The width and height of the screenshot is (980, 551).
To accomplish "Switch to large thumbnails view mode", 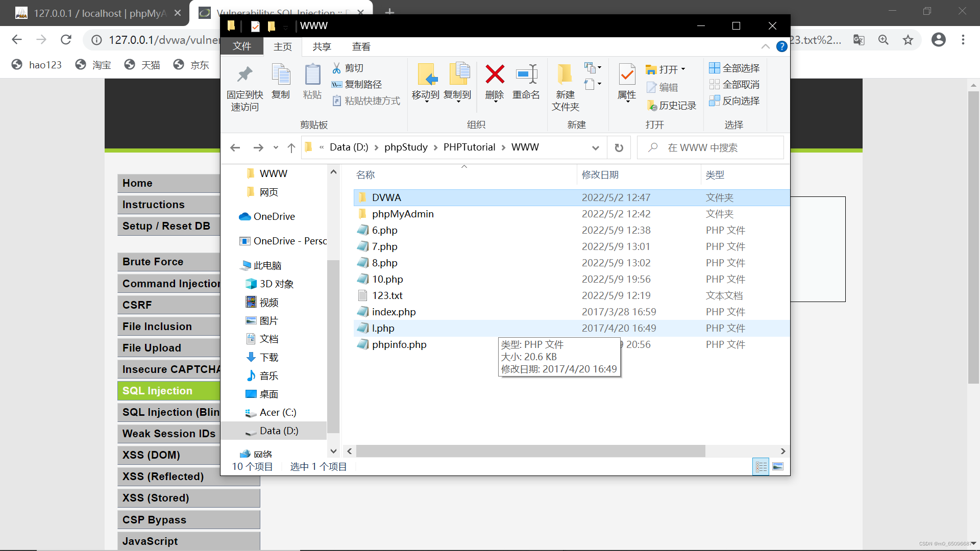I will tap(778, 466).
